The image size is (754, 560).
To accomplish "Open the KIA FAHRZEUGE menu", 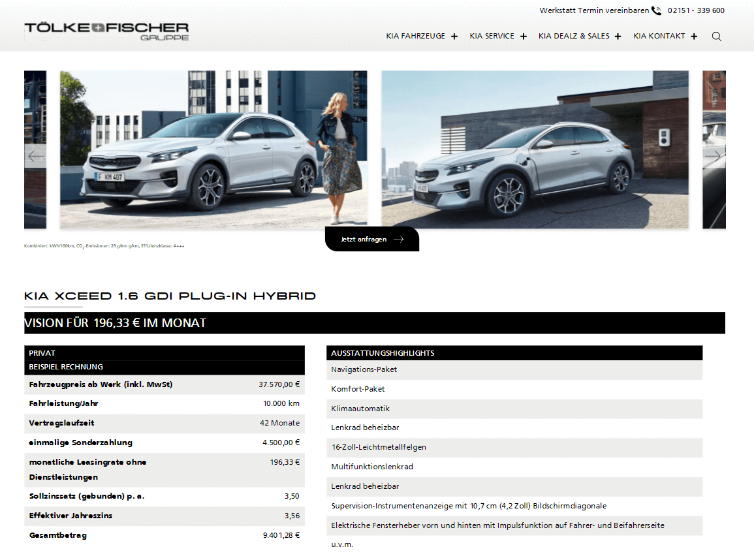I will coord(415,36).
